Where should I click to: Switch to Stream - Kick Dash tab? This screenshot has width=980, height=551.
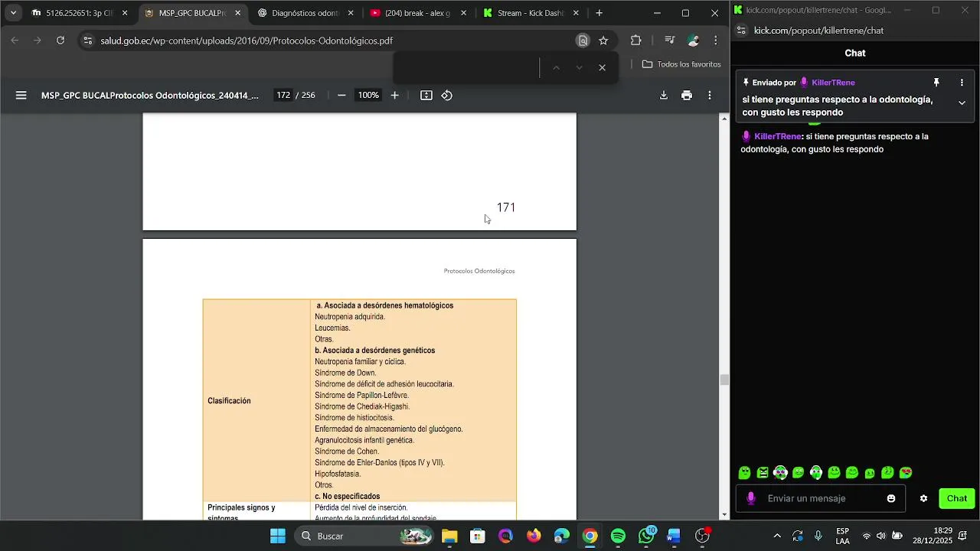pyautogui.click(x=531, y=13)
